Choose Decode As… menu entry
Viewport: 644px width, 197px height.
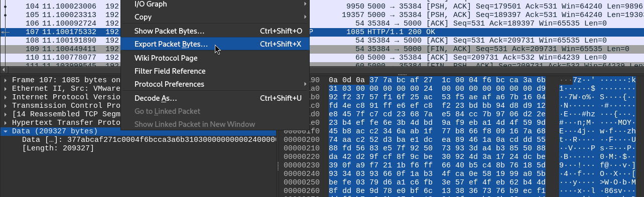click(x=215, y=98)
